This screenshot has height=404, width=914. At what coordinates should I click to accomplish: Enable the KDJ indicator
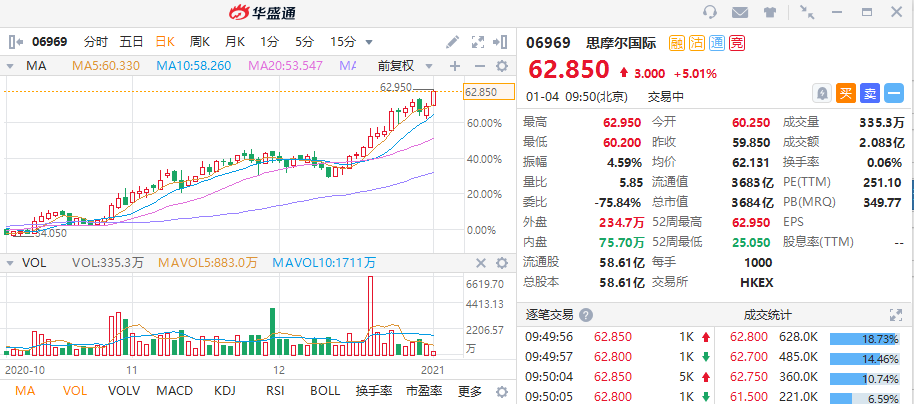coord(224,391)
